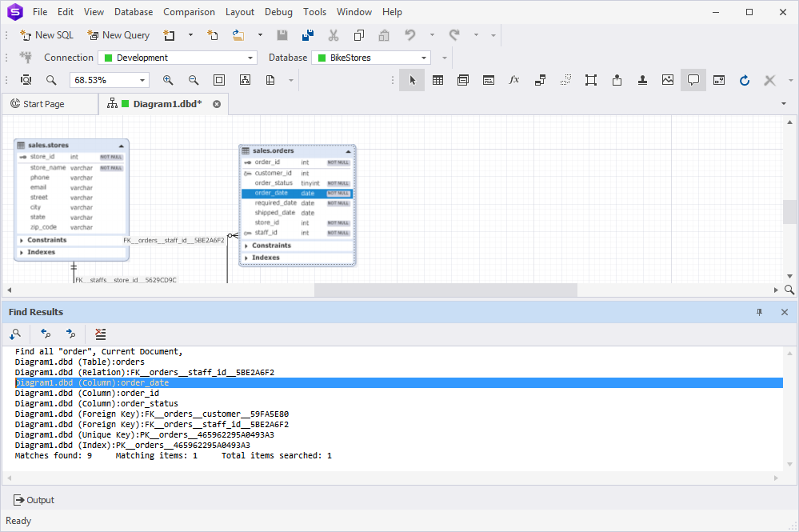Image resolution: width=799 pixels, height=532 pixels.
Task: Select the New Table diagram tool
Action: click(x=437, y=80)
